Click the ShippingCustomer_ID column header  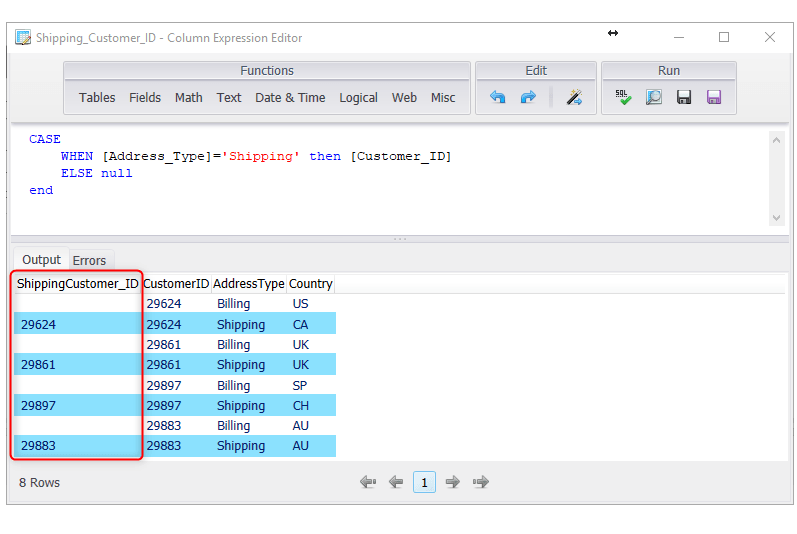77,284
